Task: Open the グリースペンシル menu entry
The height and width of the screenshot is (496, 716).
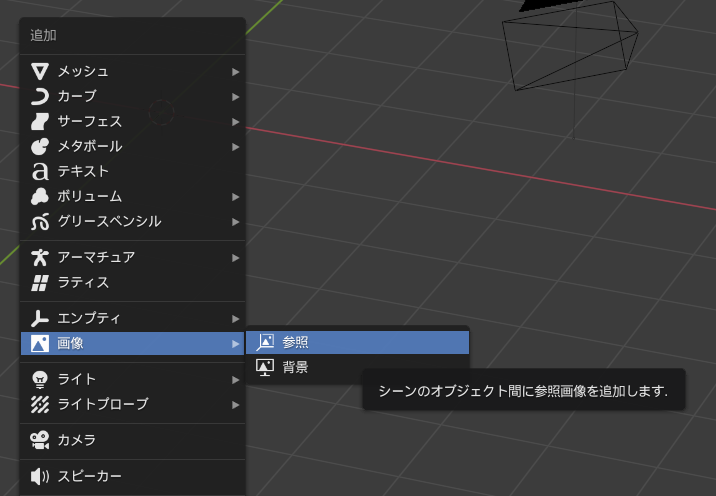Action: [x=132, y=222]
